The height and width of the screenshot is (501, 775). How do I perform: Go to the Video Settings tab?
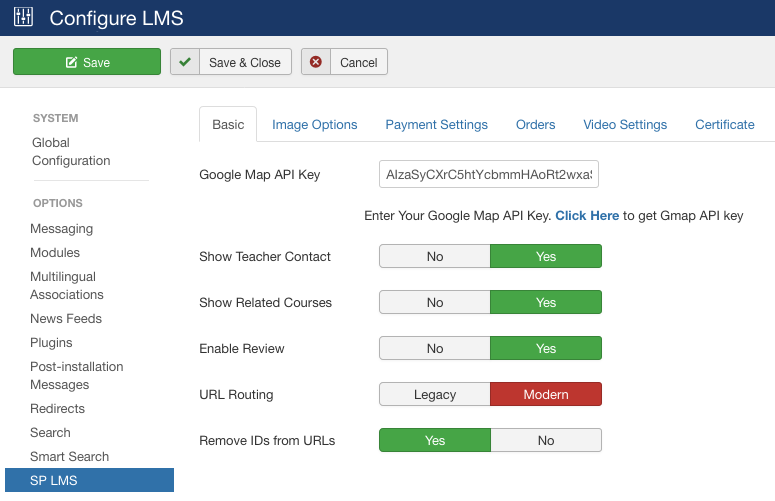(625, 125)
